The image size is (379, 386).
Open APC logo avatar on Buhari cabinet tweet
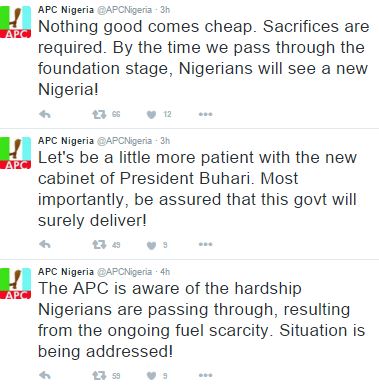(15, 153)
